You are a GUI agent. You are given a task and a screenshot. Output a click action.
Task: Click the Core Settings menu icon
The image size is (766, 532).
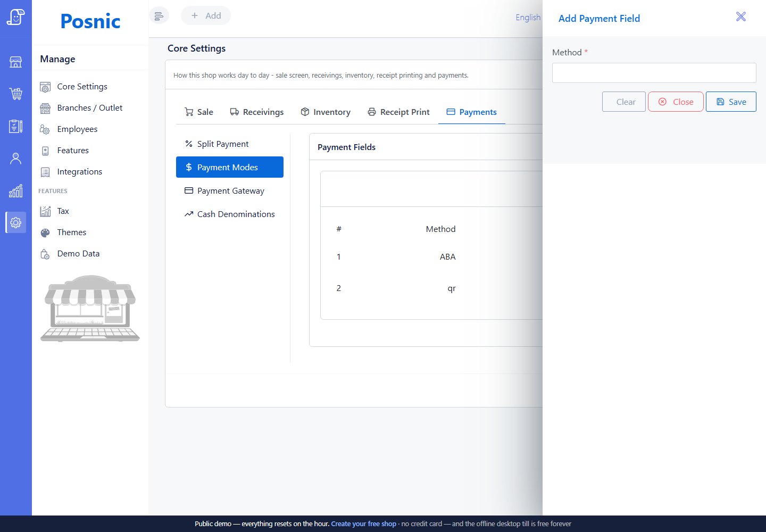pyautogui.click(x=45, y=87)
